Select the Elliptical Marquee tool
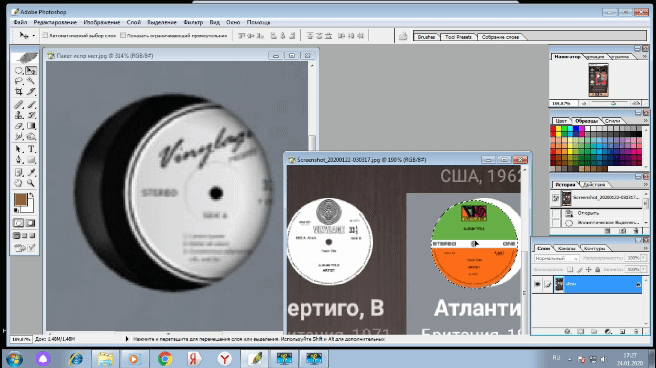 click(18, 70)
